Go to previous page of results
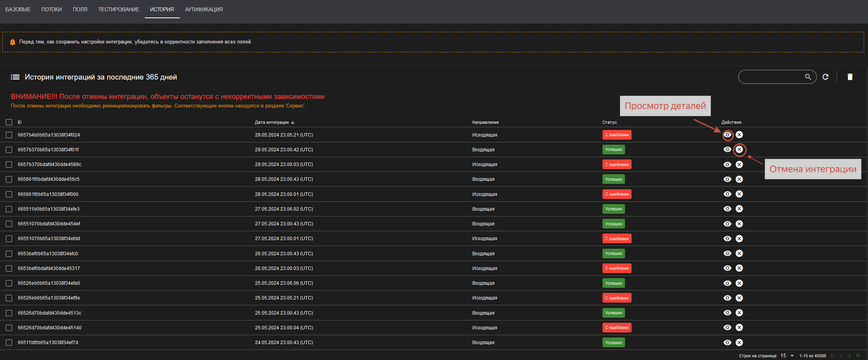The height and width of the screenshot is (360, 868). 841,356
